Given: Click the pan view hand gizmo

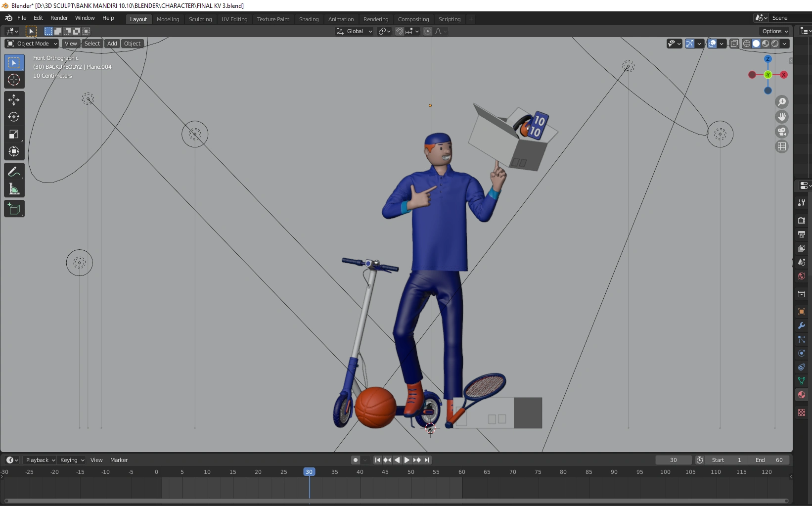Looking at the screenshot, I should click(x=782, y=117).
